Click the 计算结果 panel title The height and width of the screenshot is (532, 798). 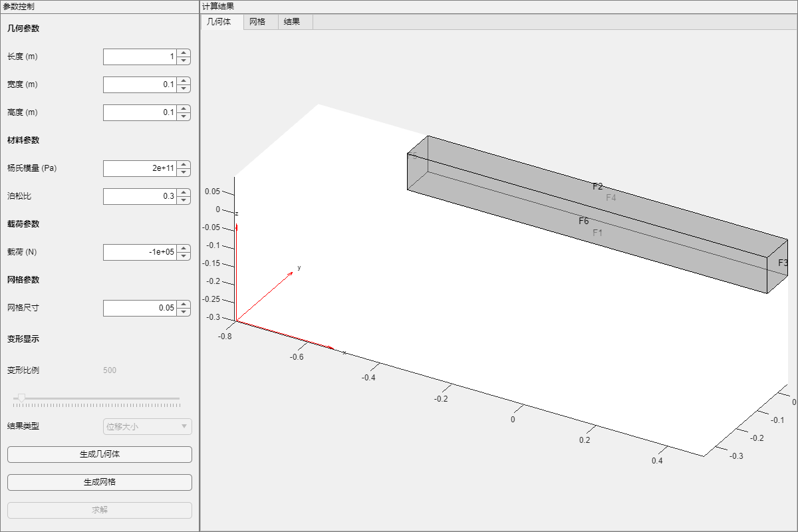click(218, 6)
